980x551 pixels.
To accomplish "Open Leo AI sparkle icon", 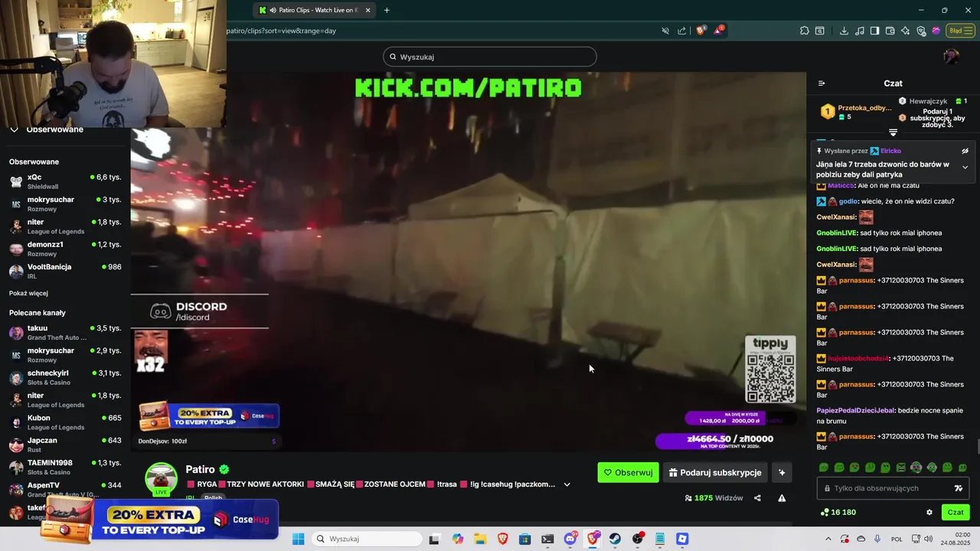I will point(906,31).
